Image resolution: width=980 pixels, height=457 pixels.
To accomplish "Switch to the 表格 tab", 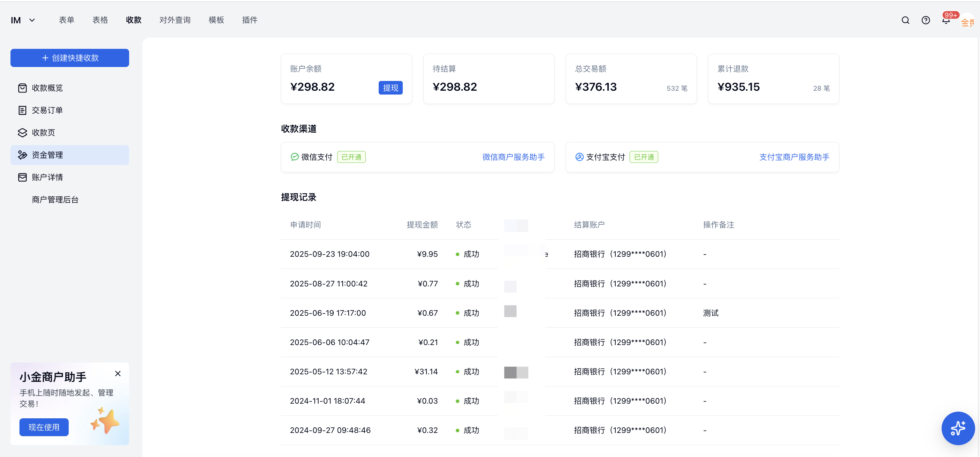I will click(100, 20).
